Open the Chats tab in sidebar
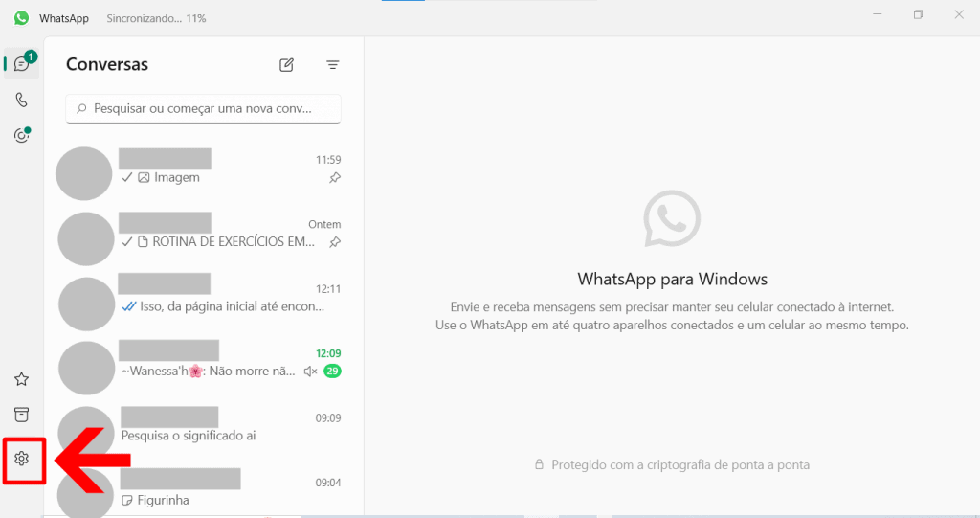 22,64
